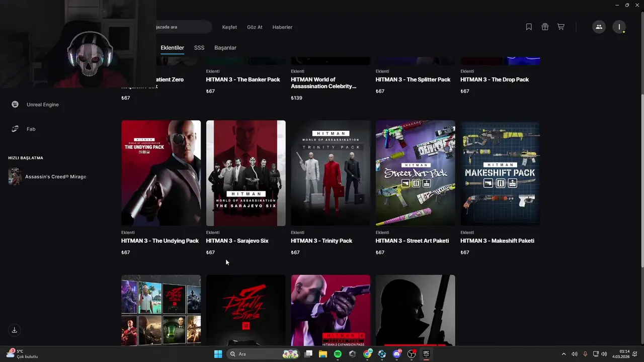
Task: Open File Explorer from taskbar
Action: tap(323, 354)
